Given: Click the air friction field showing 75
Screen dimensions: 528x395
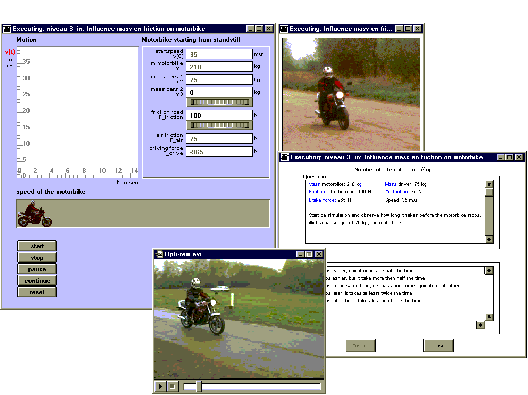Looking at the screenshot, I should [x=219, y=138].
